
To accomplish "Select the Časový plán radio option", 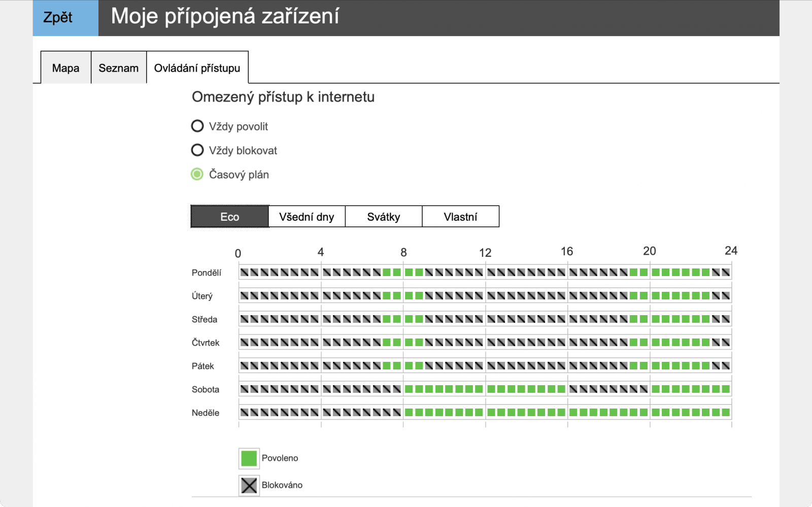I will 197,175.
